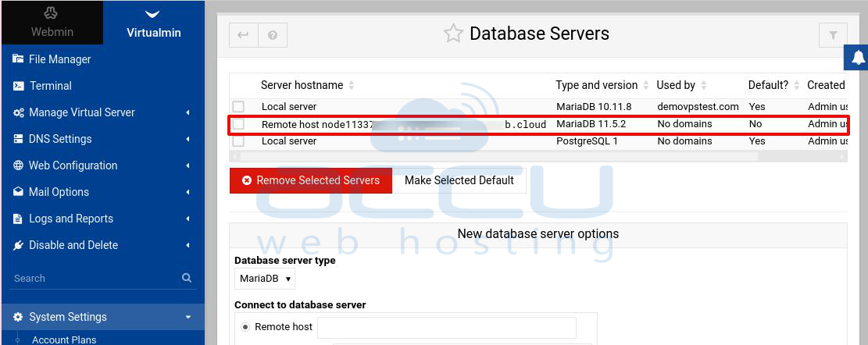
Task: Open Database server type MariaDB dropdown
Action: [x=265, y=279]
